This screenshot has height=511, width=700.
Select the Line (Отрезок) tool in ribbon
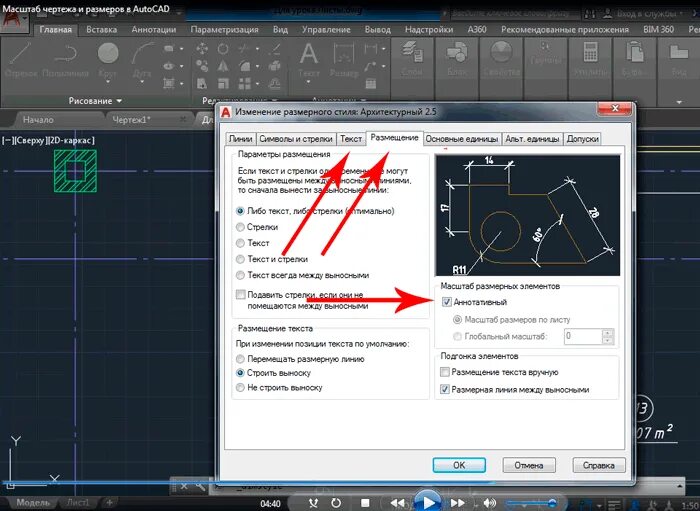[x=21, y=59]
